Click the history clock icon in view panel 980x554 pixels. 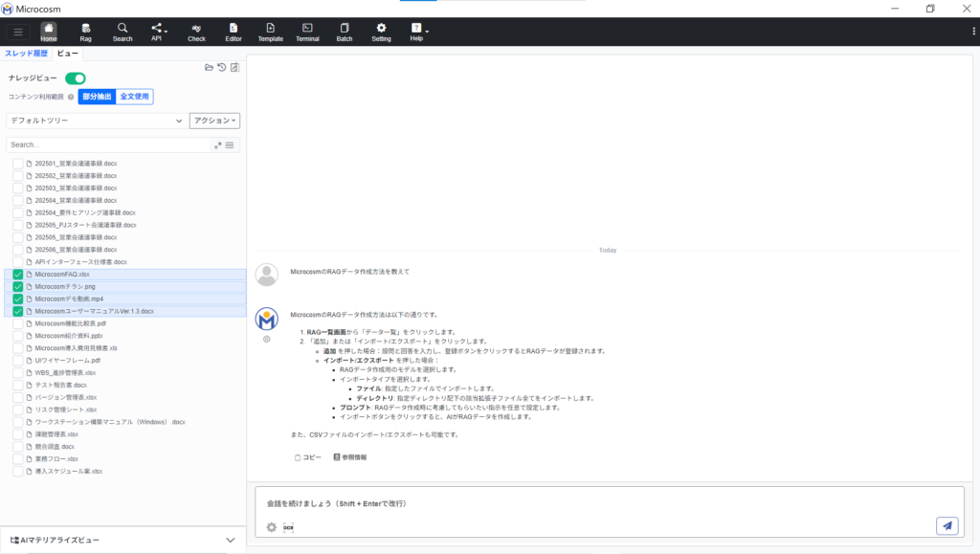[222, 67]
